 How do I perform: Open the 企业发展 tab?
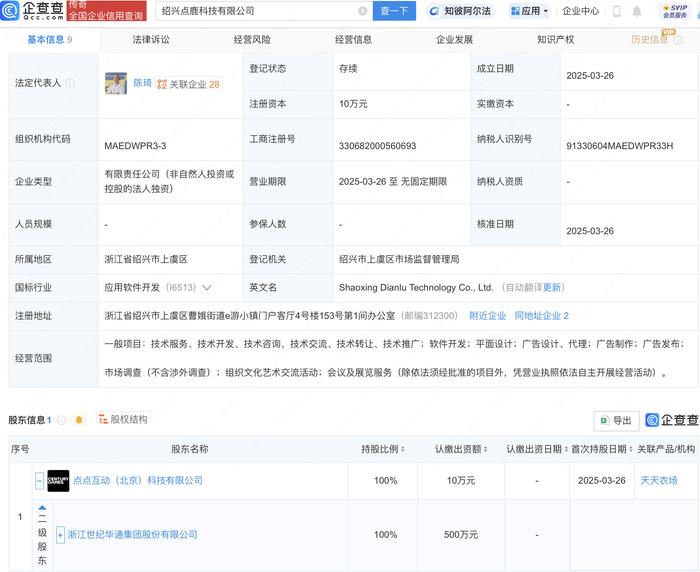point(454,40)
